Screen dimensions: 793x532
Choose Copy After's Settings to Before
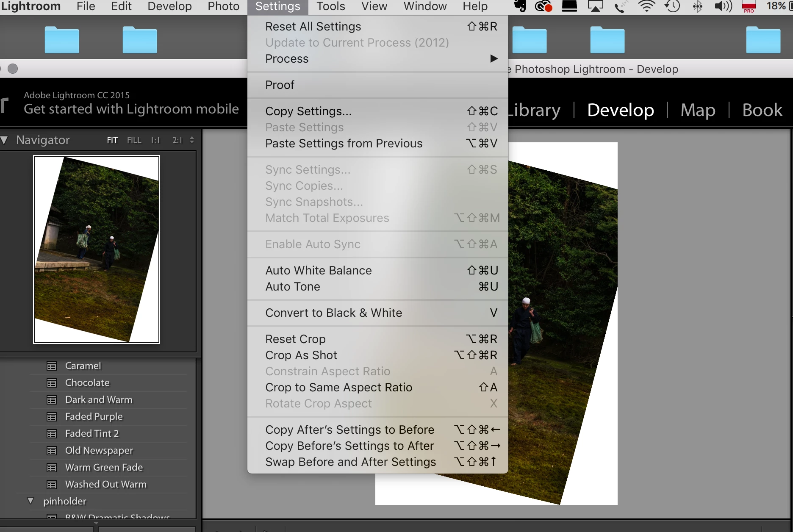pos(378,430)
